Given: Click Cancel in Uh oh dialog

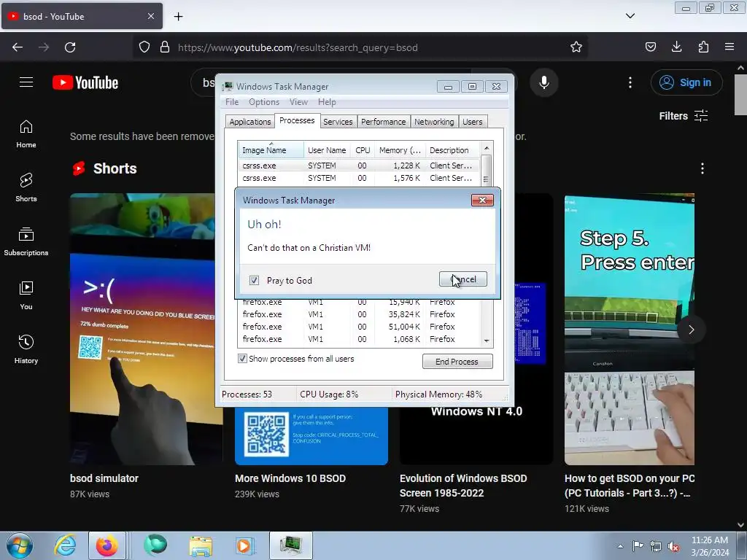Looking at the screenshot, I should 463,279.
